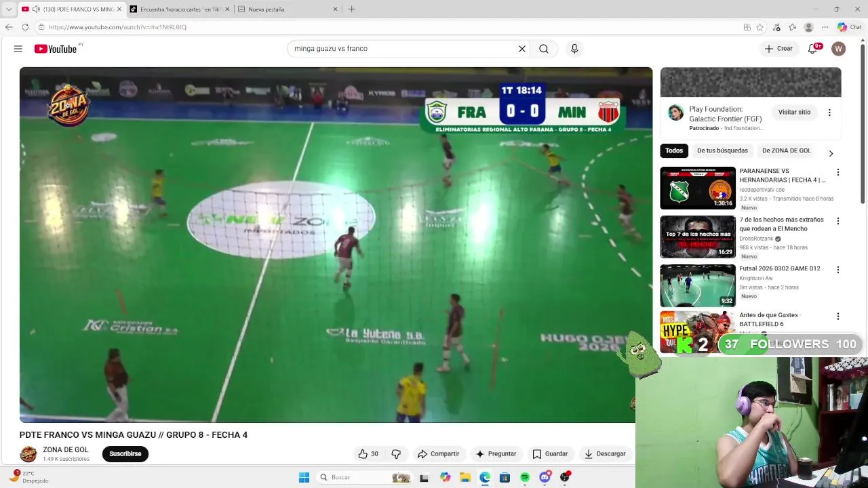
Task: Reload the page in the browser
Action: pos(25,27)
